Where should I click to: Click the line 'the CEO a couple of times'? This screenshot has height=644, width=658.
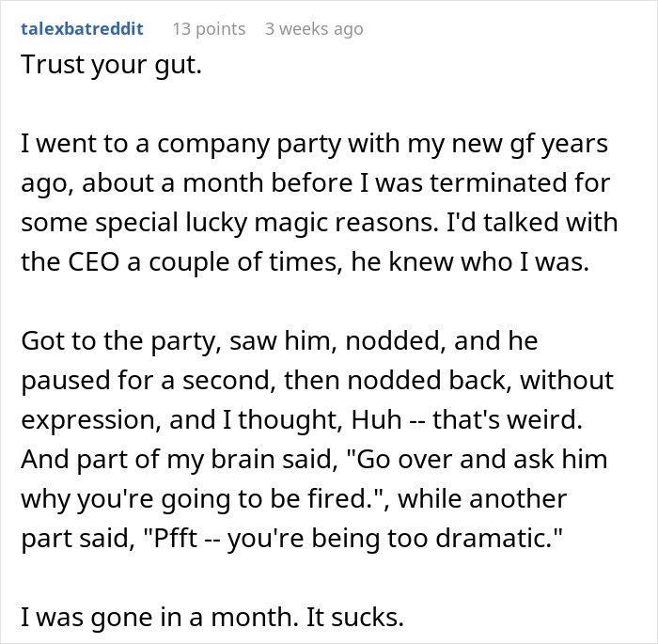tap(305, 262)
